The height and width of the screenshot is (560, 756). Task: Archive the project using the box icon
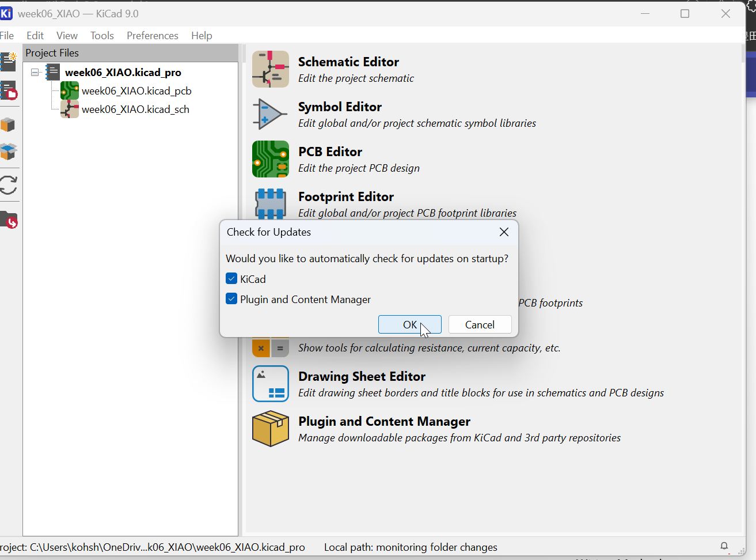[x=8, y=124]
